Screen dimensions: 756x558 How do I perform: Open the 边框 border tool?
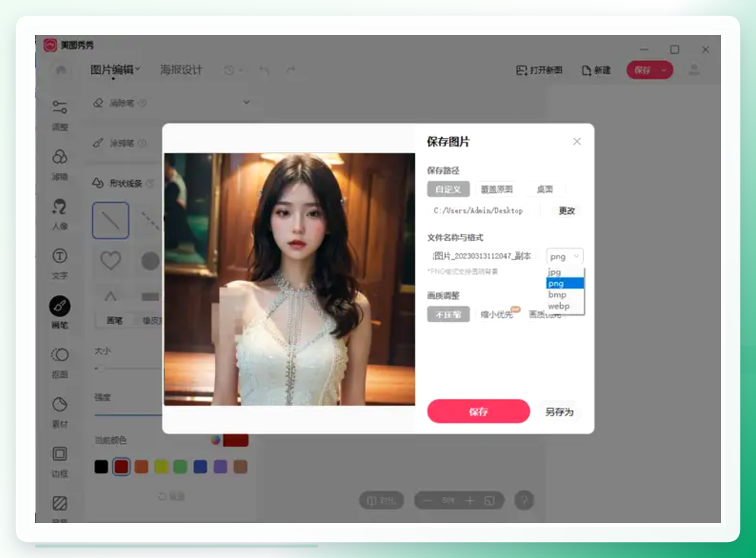59,461
